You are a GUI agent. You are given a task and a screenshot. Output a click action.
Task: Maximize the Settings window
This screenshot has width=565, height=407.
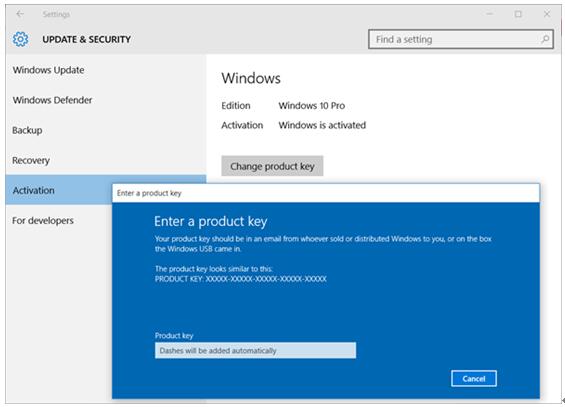[518, 14]
